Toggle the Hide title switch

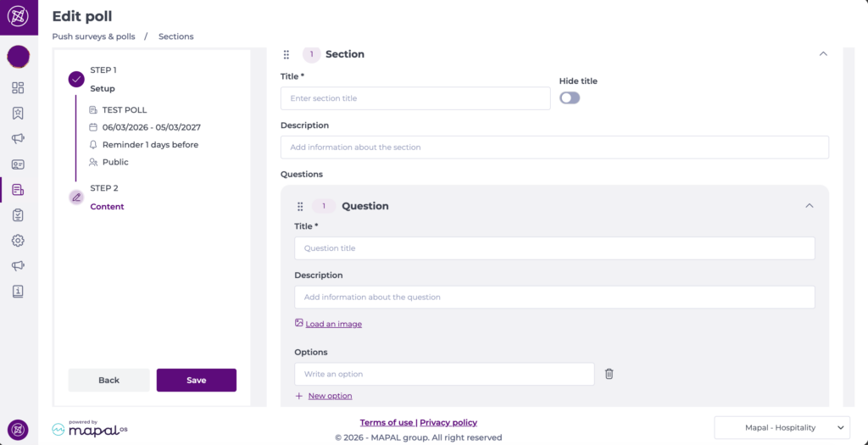tap(570, 97)
